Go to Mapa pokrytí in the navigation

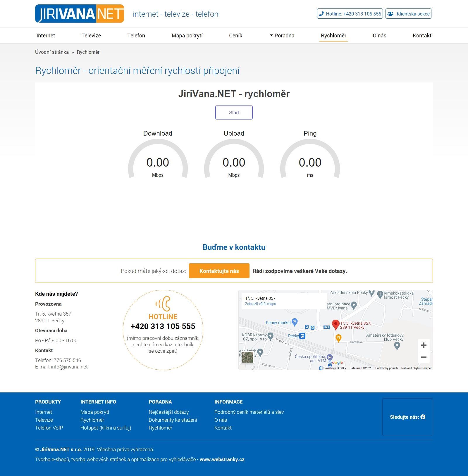tap(187, 36)
